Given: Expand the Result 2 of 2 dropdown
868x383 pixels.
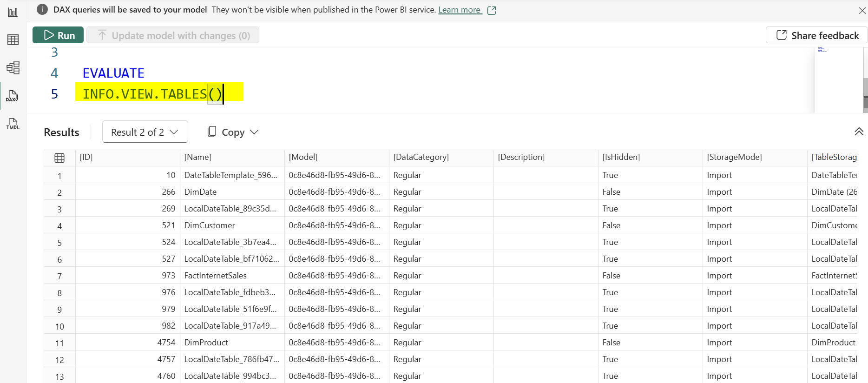Looking at the screenshot, I should pyautogui.click(x=145, y=132).
